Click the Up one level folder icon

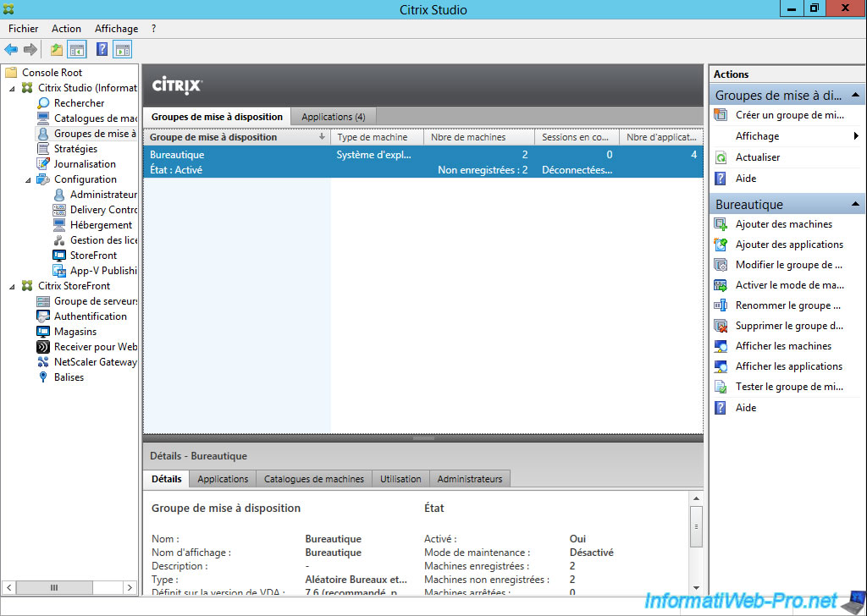[57, 50]
